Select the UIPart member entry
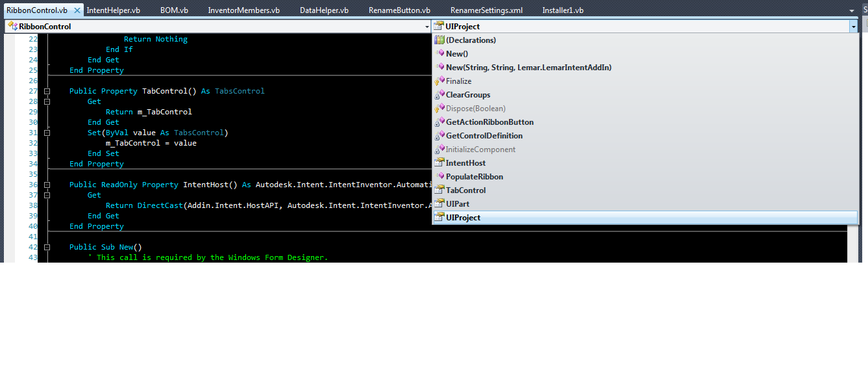The image size is (868, 390). pyautogui.click(x=457, y=203)
